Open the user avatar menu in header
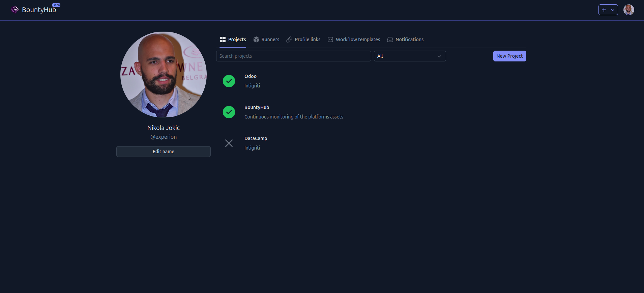This screenshot has width=644, height=293. pos(629,10)
